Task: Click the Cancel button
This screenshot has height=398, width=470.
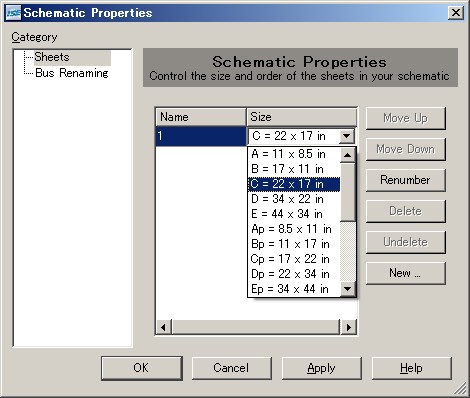Action: [x=232, y=368]
